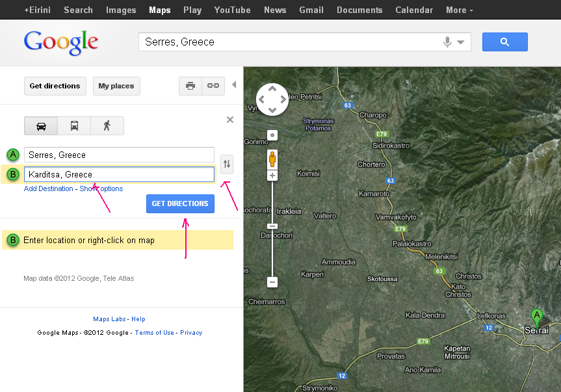Click the Strymonas Potamos map label

(x=318, y=124)
